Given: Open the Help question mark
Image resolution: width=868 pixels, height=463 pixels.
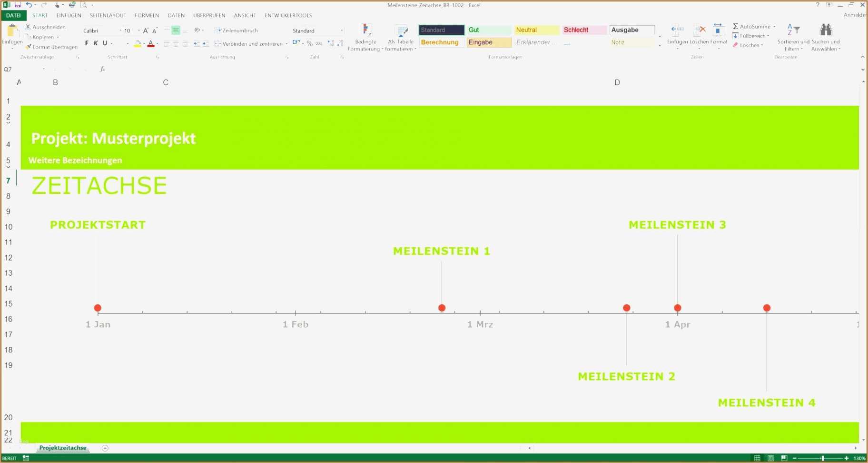Looking at the screenshot, I should pos(818,5).
